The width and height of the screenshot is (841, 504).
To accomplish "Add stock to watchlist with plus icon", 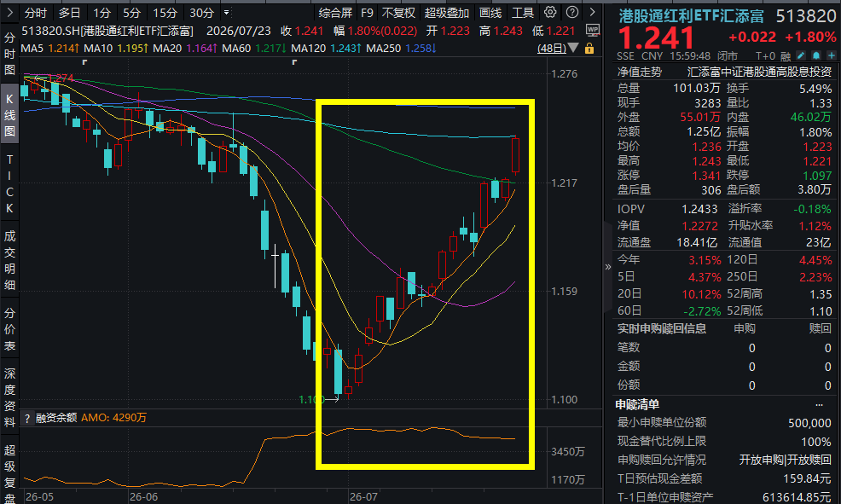I will (x=831, y=55).
